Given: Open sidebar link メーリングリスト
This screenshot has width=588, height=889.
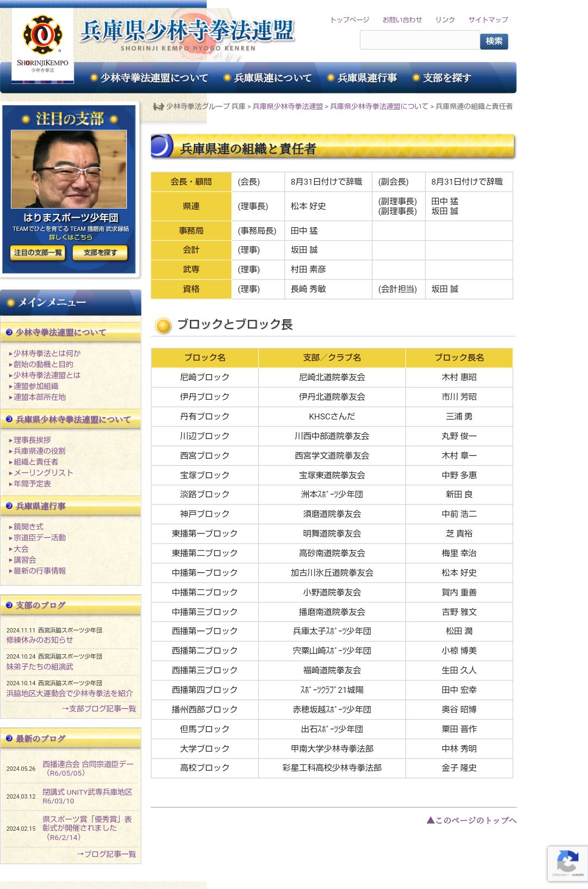Looking at the screenshot, I should 43,473.
